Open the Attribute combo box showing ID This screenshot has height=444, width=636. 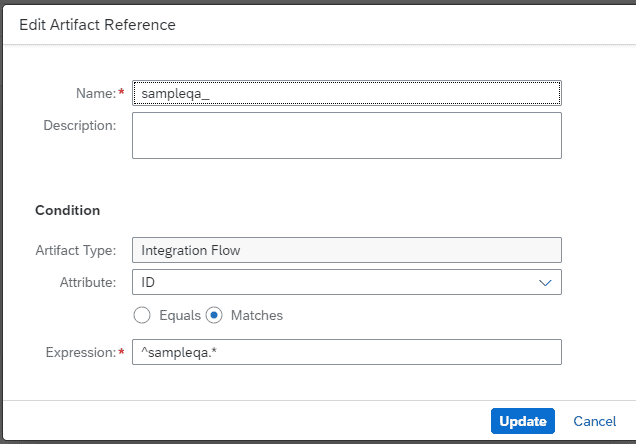click(x=347, y=282)
